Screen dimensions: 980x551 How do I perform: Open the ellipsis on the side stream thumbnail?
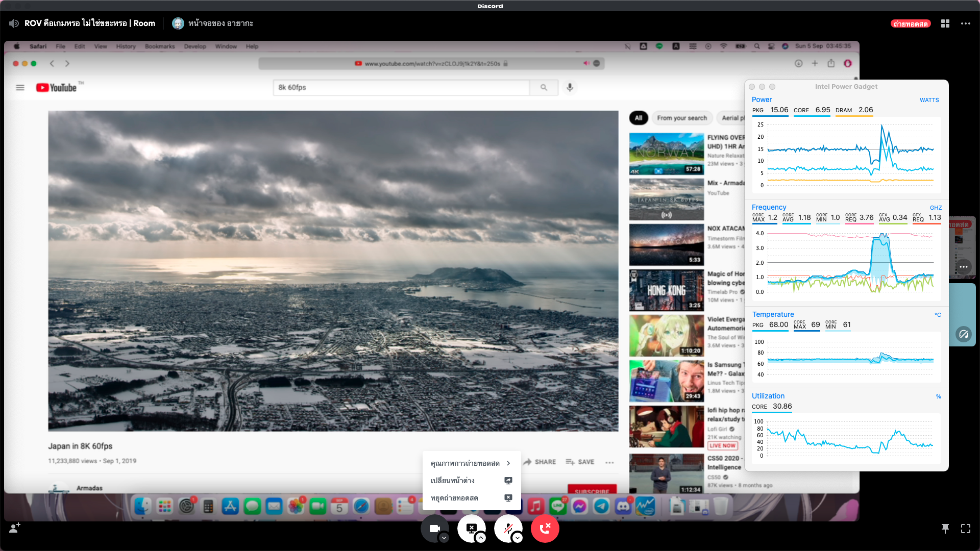click(964, 267)
